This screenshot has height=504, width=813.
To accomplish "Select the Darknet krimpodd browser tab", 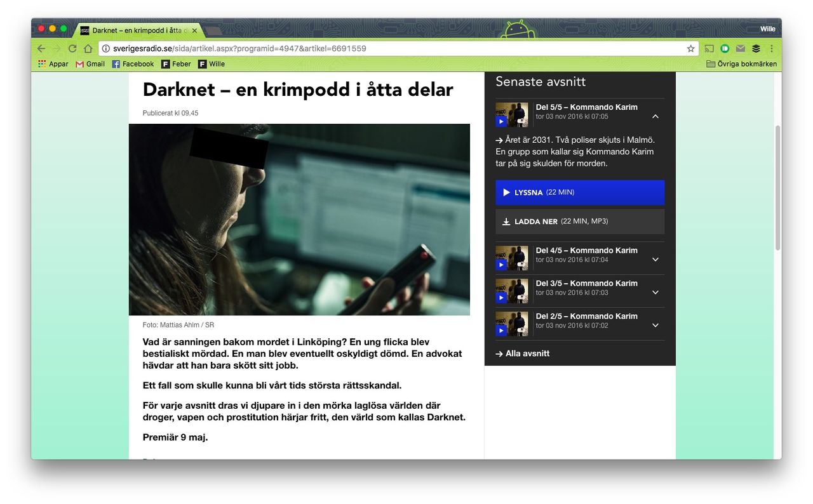I will tap(133, 29).
